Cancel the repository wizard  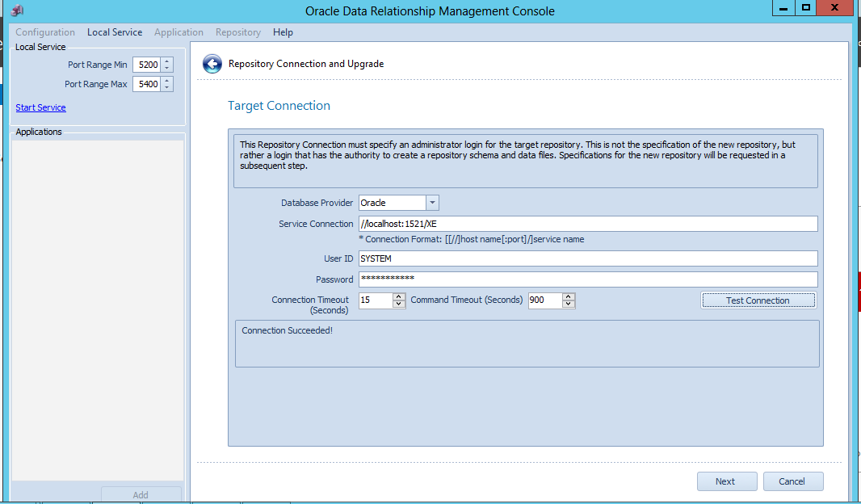[793, 481]
